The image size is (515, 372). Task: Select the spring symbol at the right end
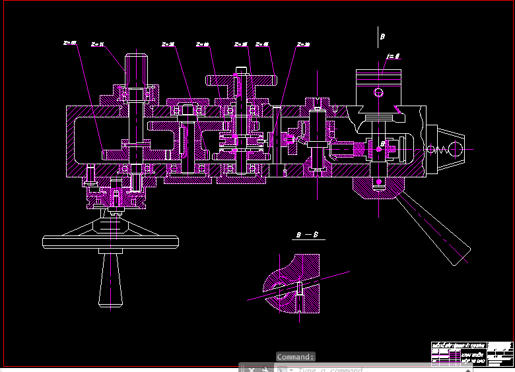coord(441,149)
